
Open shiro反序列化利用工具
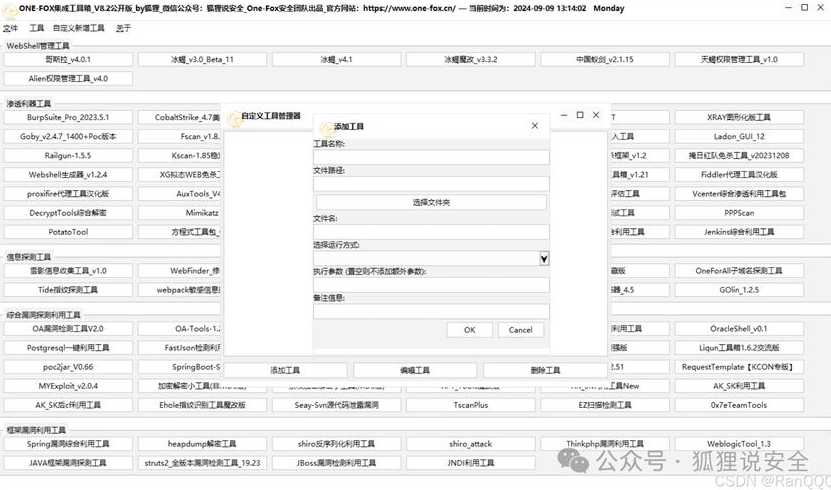(337, 443)
